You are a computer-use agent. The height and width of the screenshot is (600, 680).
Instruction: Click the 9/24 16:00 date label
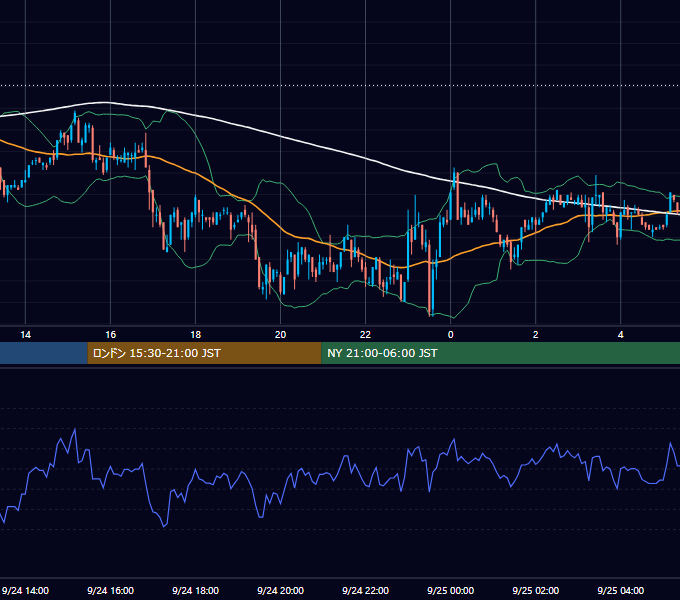[111, 590]
